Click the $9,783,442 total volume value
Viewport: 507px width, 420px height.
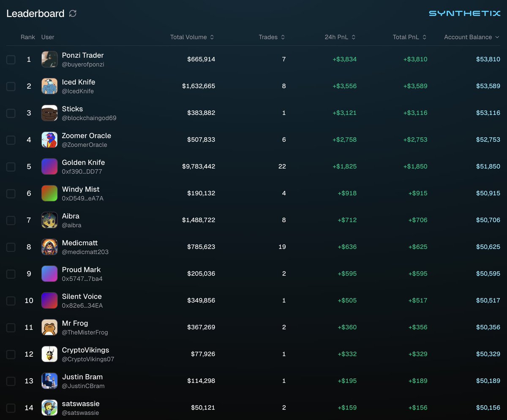pyautogui.click(x=199, y=167)
